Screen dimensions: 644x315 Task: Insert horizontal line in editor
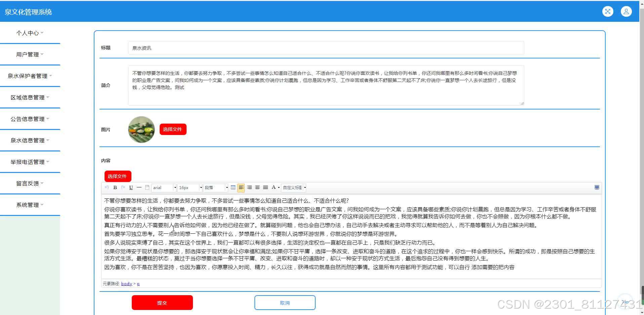(x=139, y=187)
